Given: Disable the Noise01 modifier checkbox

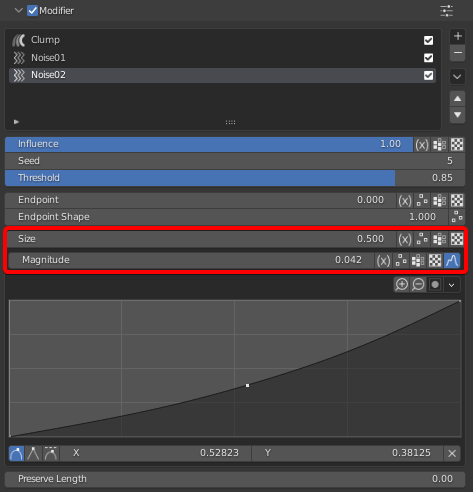Looking at the screenshot, I should click(428, 58).
